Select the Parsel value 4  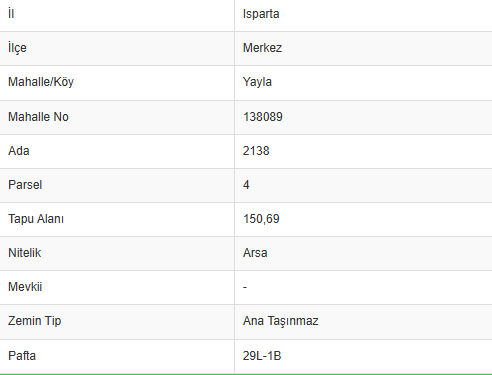(246, 185)
